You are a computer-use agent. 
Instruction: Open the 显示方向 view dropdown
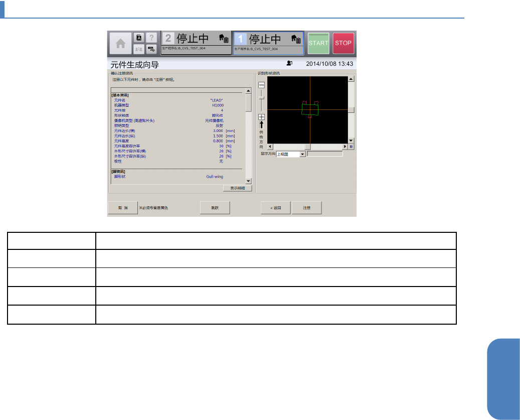pos(302,154)
